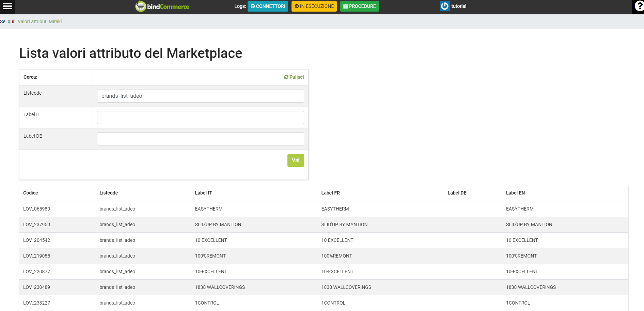Select code LOV_233227

point(36,303)
